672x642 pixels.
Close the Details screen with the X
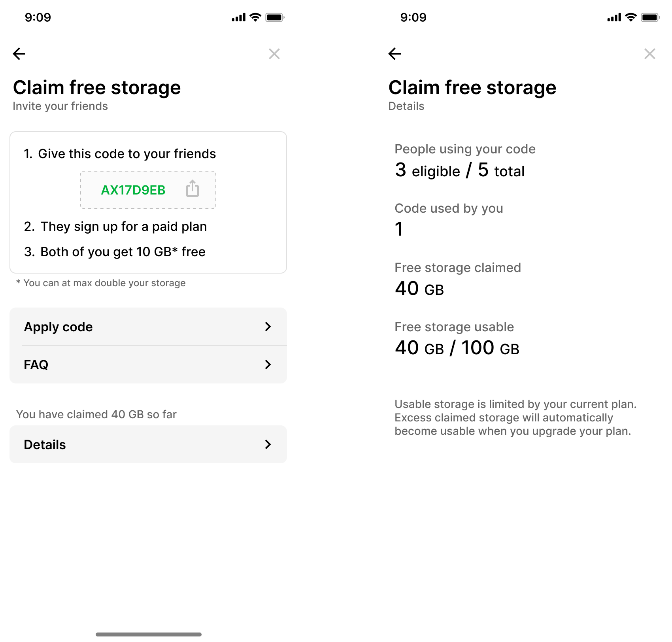[x=649, y=54]
